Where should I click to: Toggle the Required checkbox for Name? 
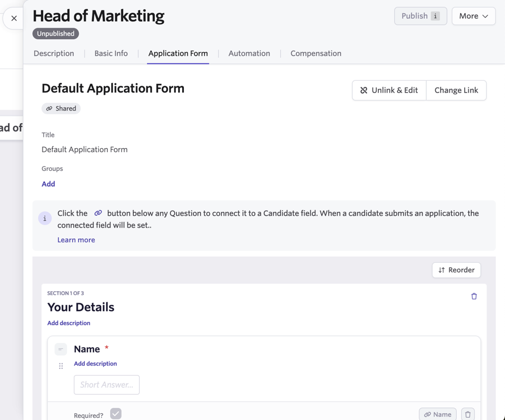pyautogui.click(x=116, y=414)
